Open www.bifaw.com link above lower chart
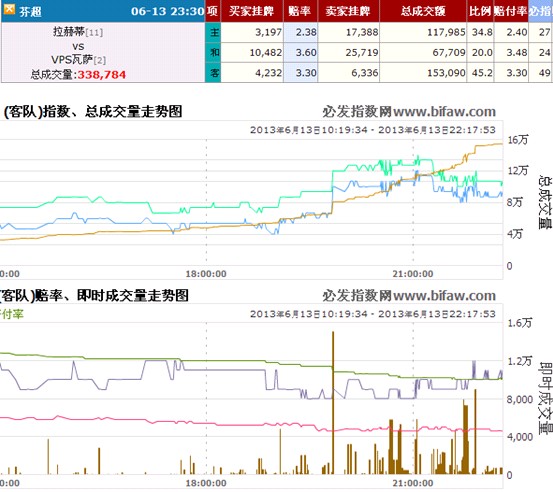The height and width of the screenshot is (492, 553). point(444,296)
